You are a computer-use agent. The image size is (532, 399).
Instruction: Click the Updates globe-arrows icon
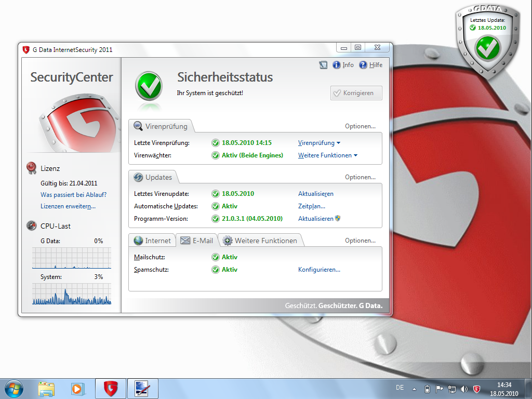(x=138, y=177)
